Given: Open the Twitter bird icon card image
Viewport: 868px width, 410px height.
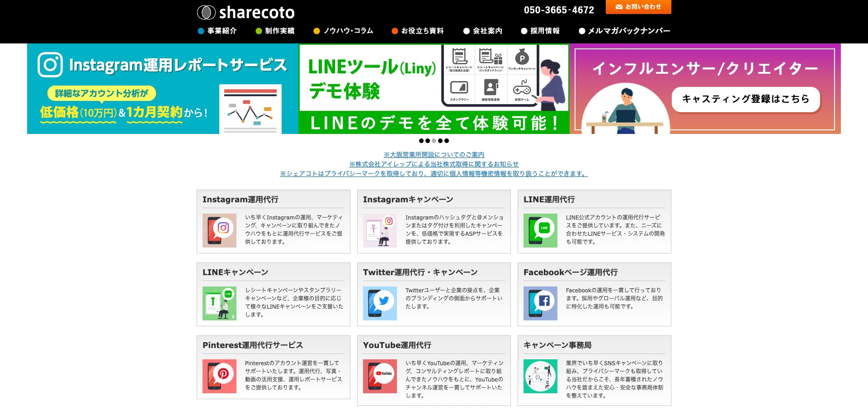Looking at the screenshot, I should [x=380, y=303].
